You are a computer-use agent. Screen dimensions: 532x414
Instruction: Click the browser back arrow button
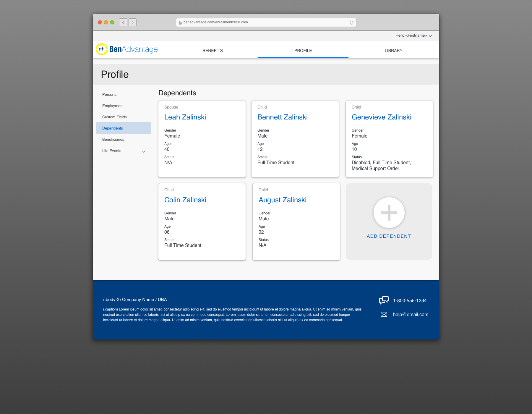pos(123,22)
